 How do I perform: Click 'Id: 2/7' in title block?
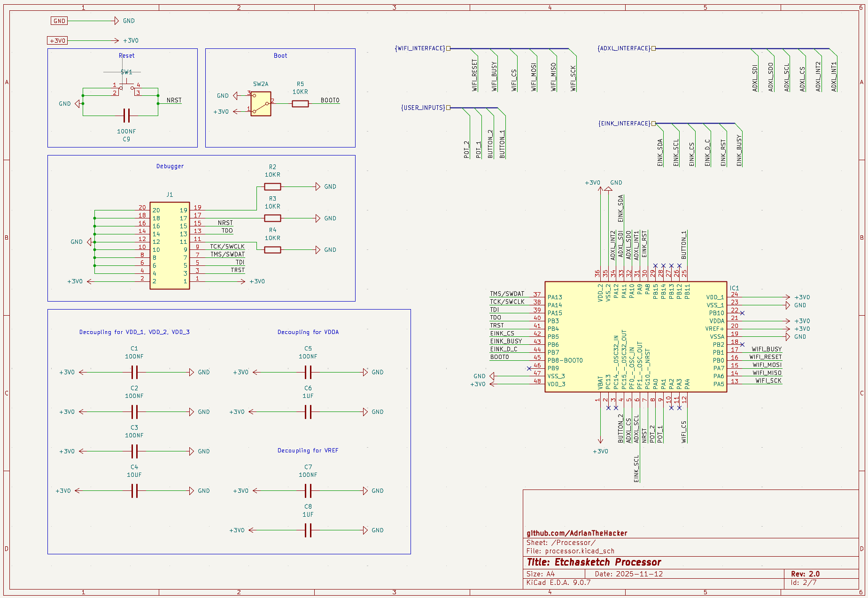pyautogui.click(x=804, y=582)
